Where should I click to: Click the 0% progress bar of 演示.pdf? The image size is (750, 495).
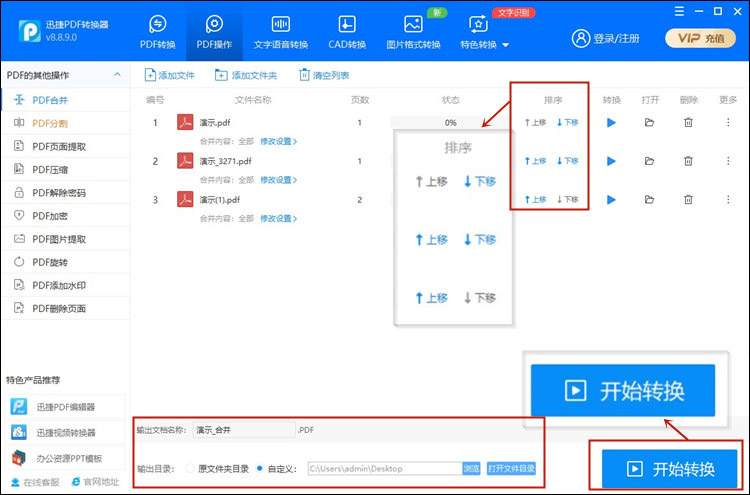point(450,122)
